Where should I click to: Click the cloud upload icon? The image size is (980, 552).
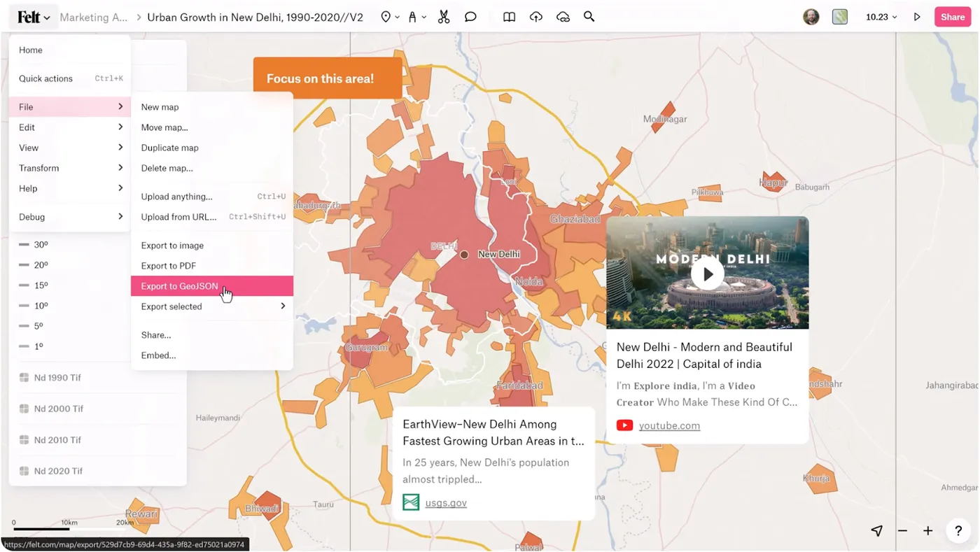[x=536, y=17]
